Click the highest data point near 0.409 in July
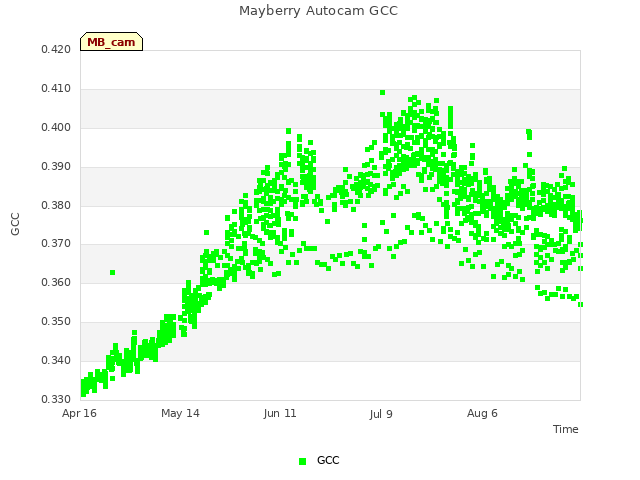The height and width of the screenshot is (480, 640). coord(382,93)
